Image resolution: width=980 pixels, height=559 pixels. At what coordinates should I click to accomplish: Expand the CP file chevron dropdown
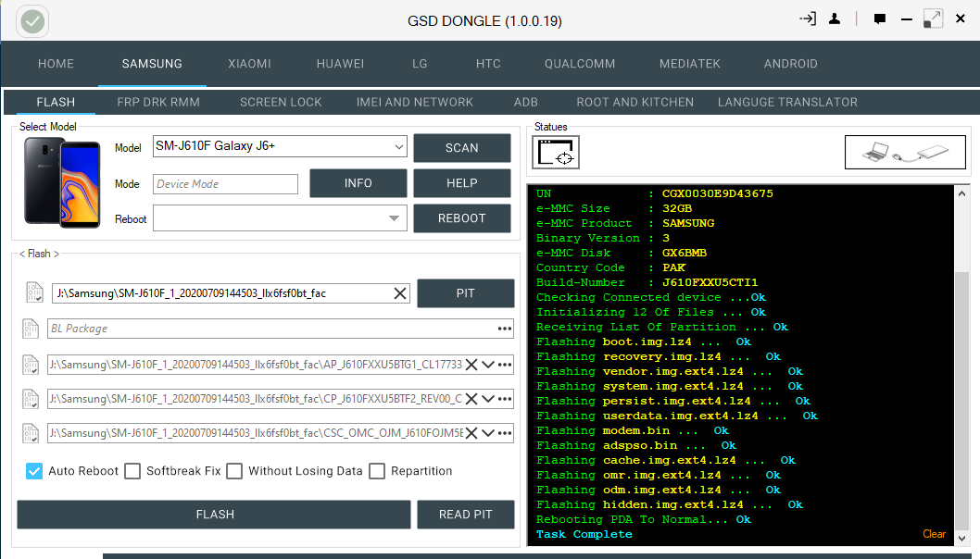pyautogui.click(x=488, y=399)
